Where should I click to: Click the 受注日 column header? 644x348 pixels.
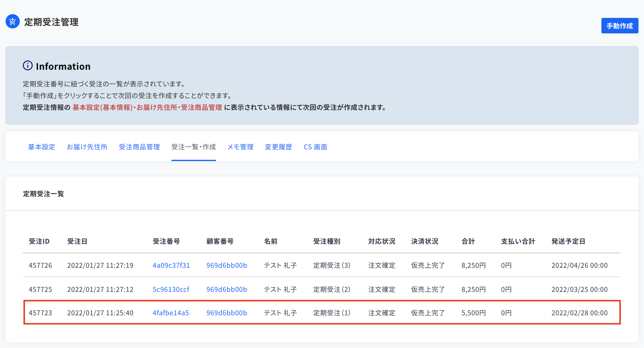click(77, 241)
